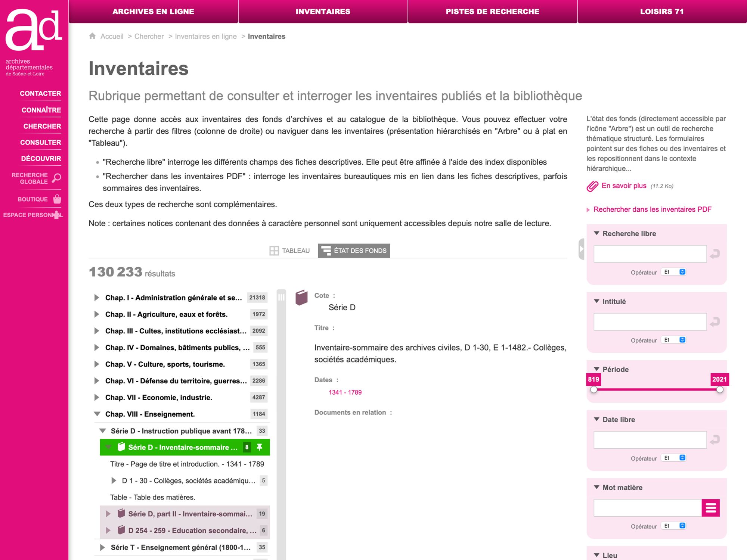Click the home icon in the breadcrumb
The image size is (747, 560).
pos(92,36)
